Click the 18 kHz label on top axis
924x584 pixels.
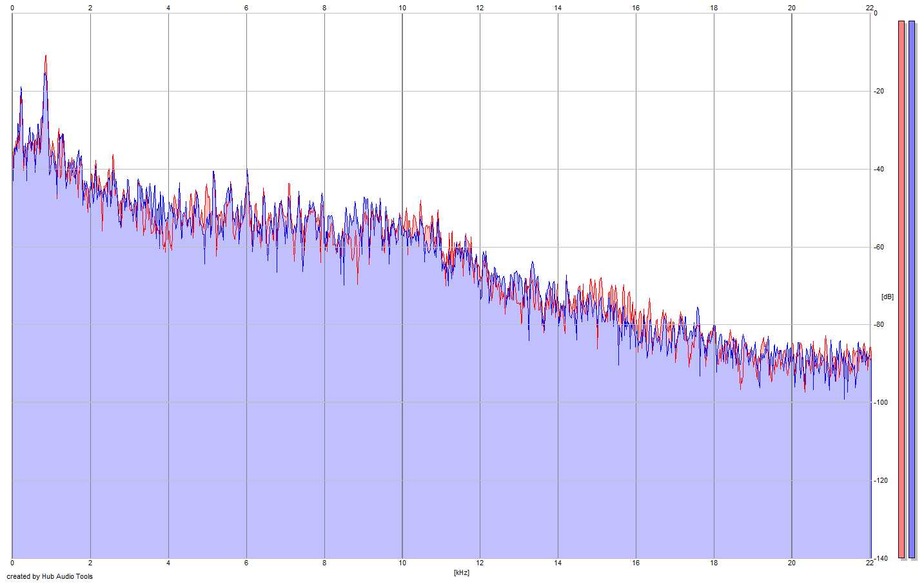coord(714,8)
